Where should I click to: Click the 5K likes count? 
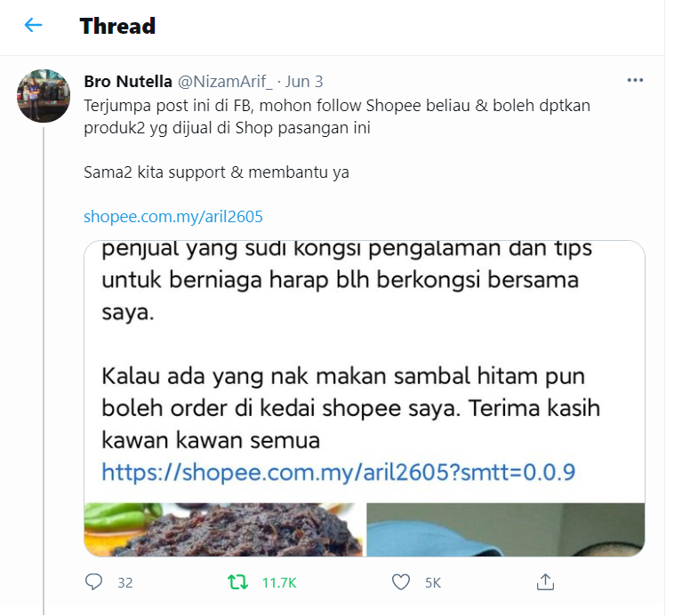point(433,583)
